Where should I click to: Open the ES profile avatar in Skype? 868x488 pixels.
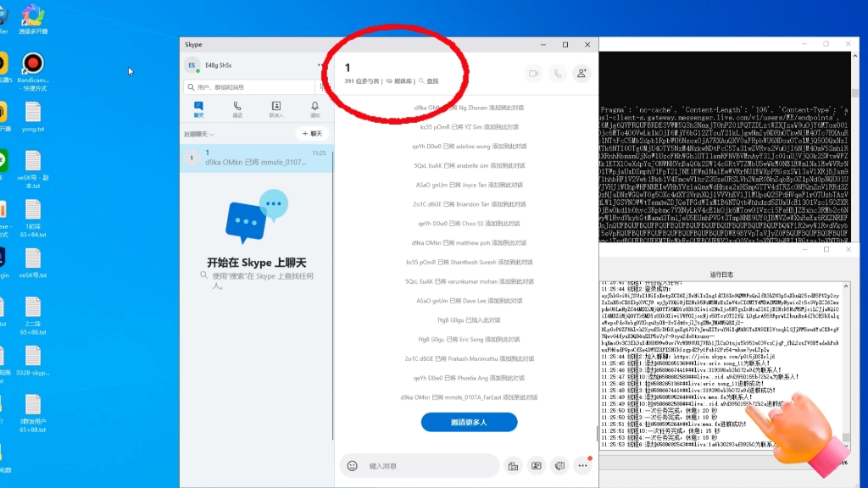point(192,65)
